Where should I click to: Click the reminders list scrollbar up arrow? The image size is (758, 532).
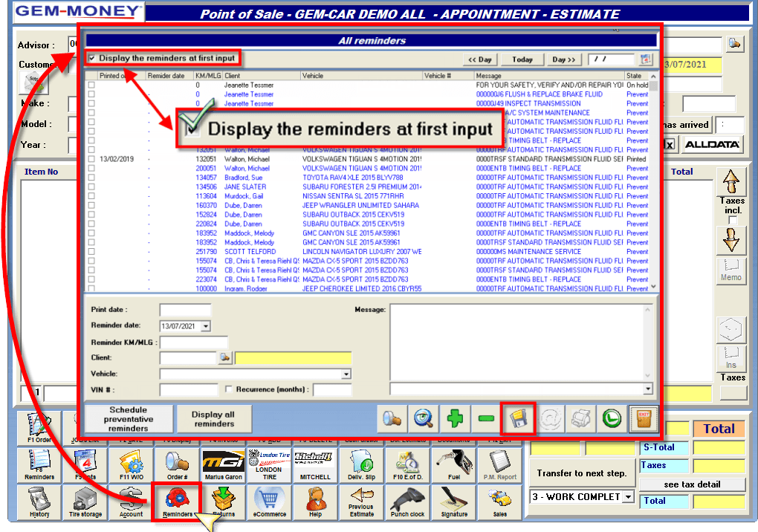point(653,77)
